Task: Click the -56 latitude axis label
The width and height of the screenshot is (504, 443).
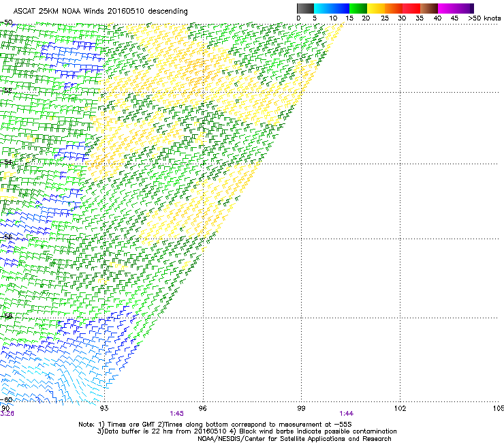Action: (x=6, y=237)
